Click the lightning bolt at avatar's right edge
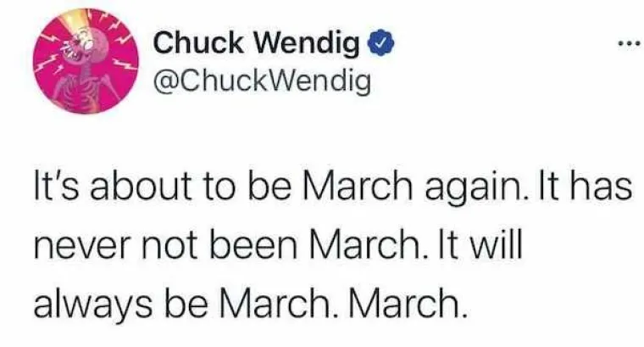Screen dimensions: 644x347 pyautogui.click(x=124, y=64)
